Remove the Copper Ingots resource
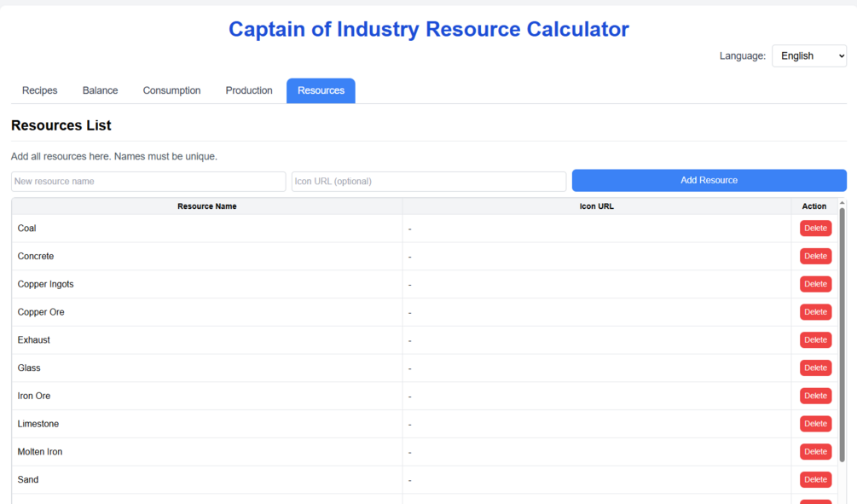The width and height of the screenshot is (857, 504). pos(815,284)
